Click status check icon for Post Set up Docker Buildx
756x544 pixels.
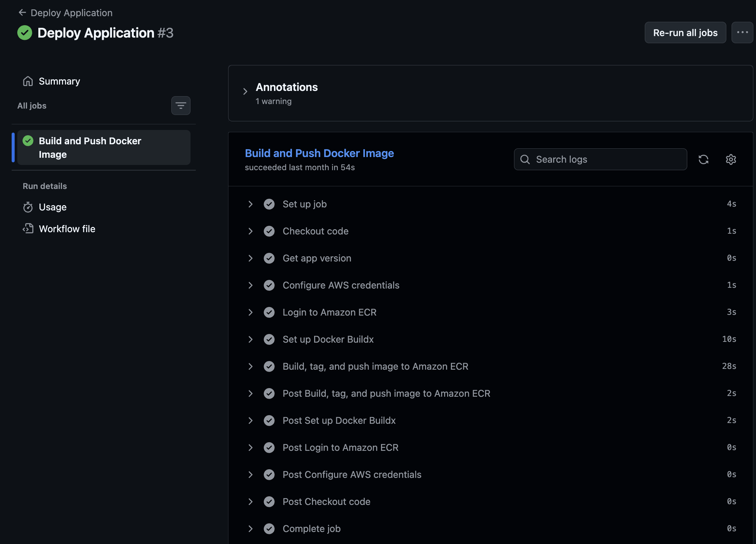tap(269, 420)
